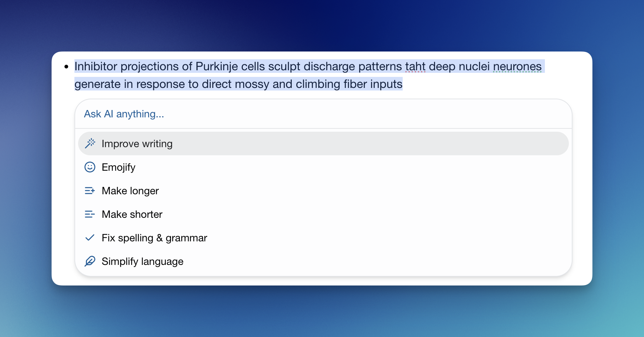Click the lines-plus icon for Make longer
The height and width of the screenshot is (337, 644).
[90, 191]
